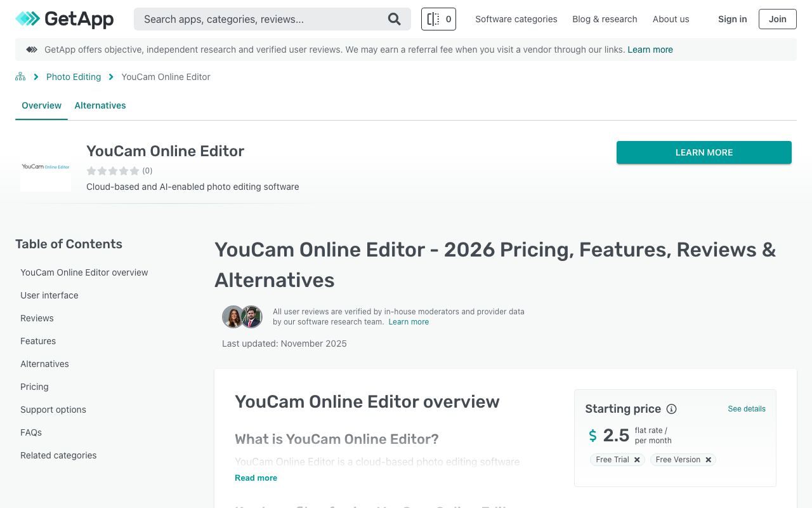Click the 2.5 starting price value
This screenshot has height=508, width=812.
pyautogui.click(x=616, y=435)
